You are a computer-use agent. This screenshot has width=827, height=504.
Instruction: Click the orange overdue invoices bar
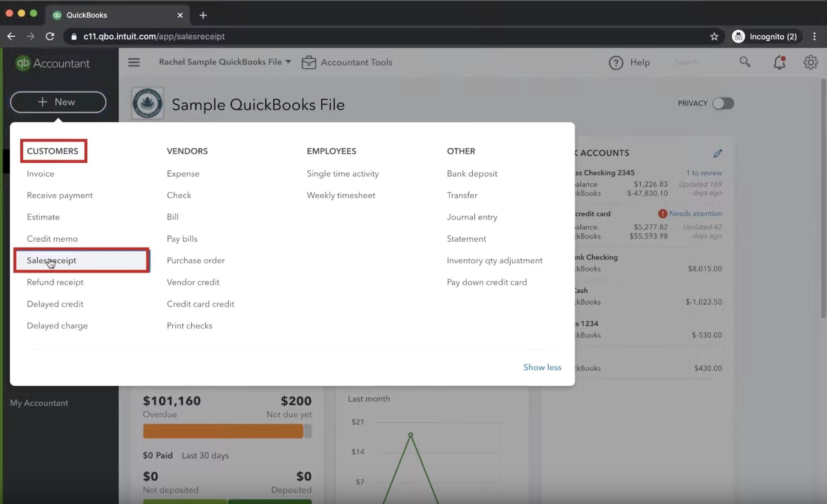tap(223, 431)
